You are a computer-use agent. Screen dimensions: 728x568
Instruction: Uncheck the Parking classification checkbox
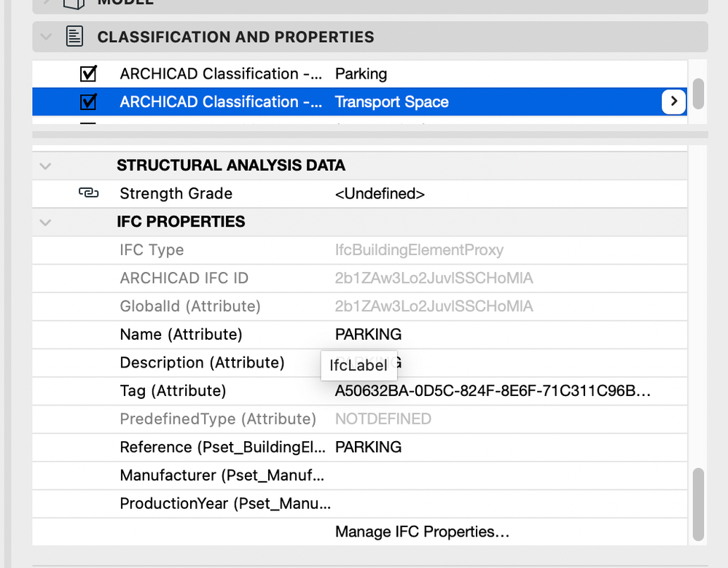(88, 74)
